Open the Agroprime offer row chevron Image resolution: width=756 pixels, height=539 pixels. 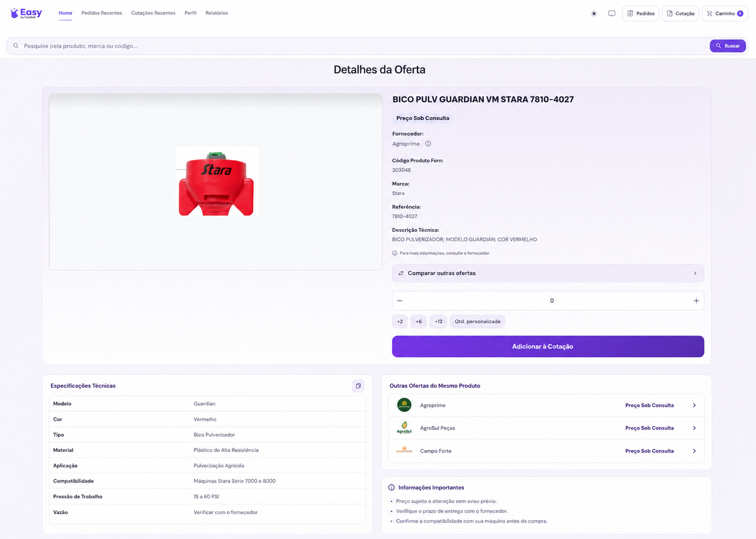(x=694, y=405)
